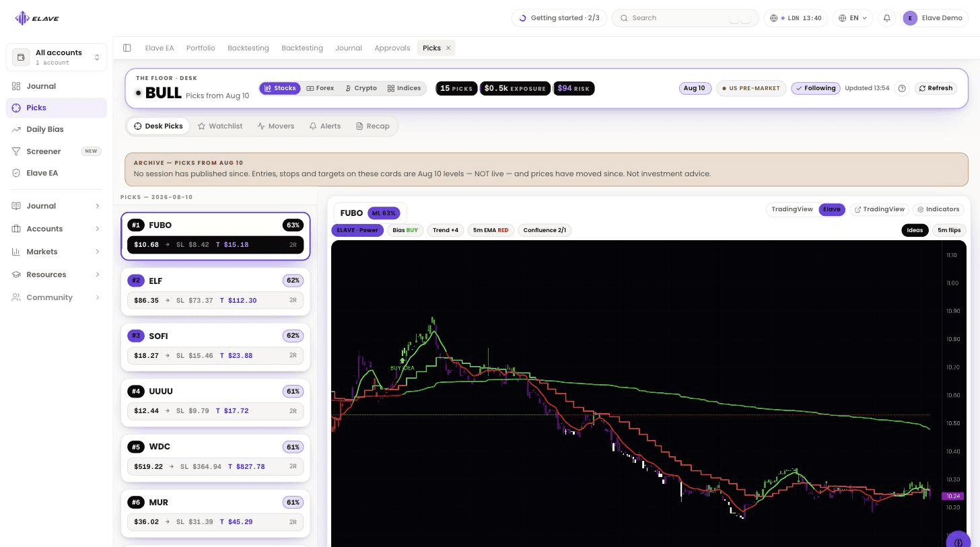
Task: Switch asset class to Crypto
Action: [361, 88]
